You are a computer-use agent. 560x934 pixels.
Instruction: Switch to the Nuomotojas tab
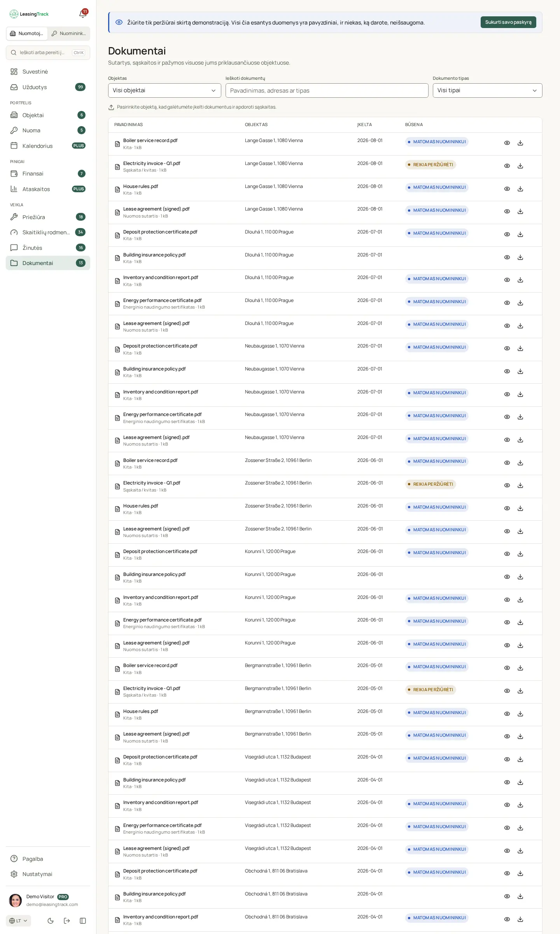pyautogui.click(x=27, y=33)
